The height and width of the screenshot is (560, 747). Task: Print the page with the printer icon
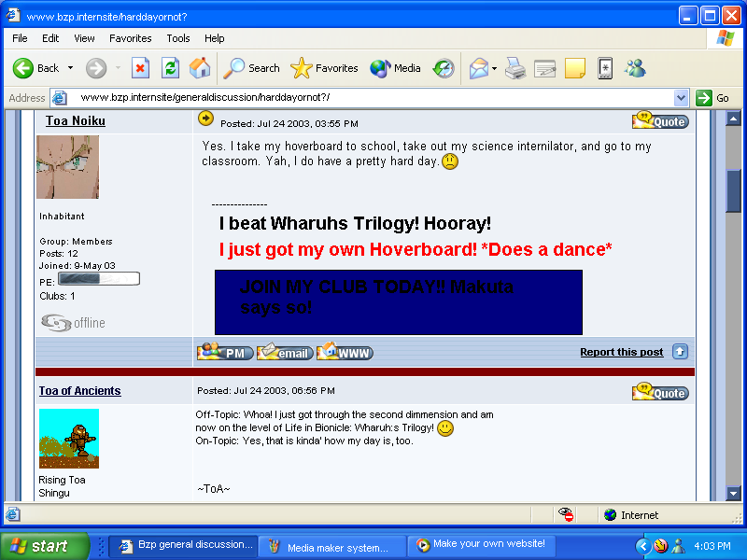pos(515,68)
